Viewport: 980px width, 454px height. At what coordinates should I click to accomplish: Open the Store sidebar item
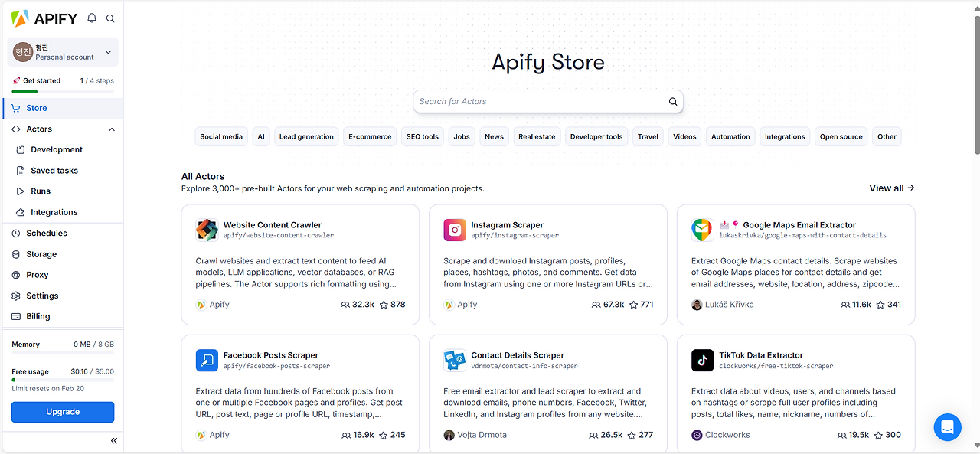coord(63,108)
